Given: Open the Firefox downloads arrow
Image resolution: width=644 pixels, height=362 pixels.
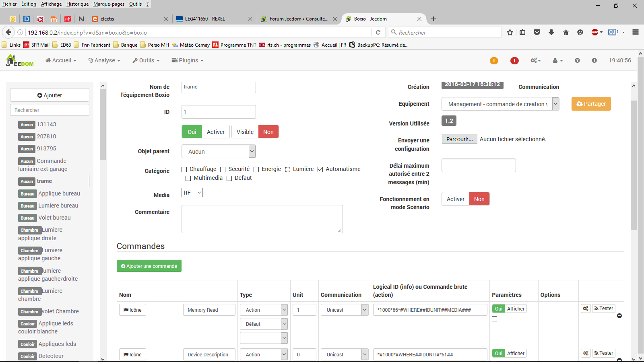Looking at the screenshot, I should (551, 32).
